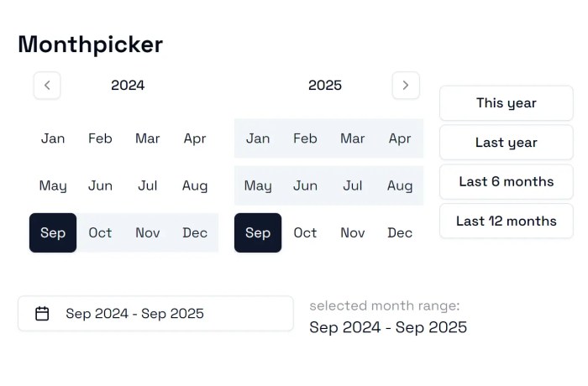Select Mar in the 2025 grid

coord(353,138)
